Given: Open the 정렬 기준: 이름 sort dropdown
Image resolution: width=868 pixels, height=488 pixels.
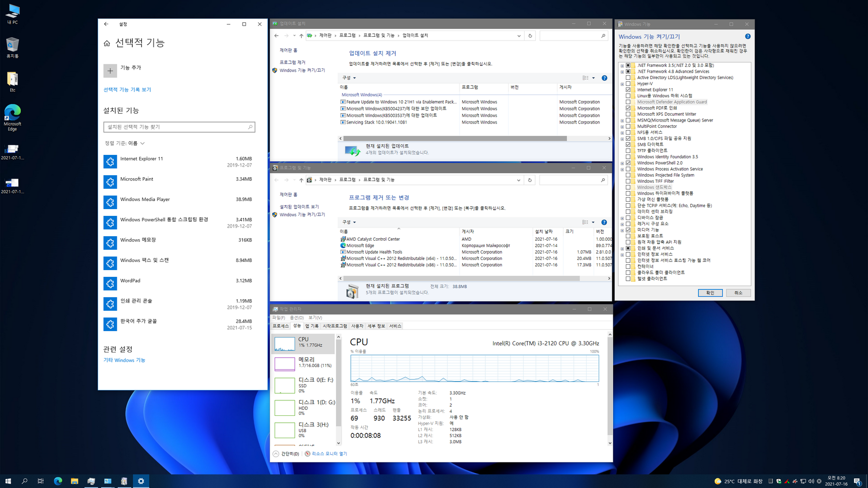Looking at the screenshot, I should [125, 143].
